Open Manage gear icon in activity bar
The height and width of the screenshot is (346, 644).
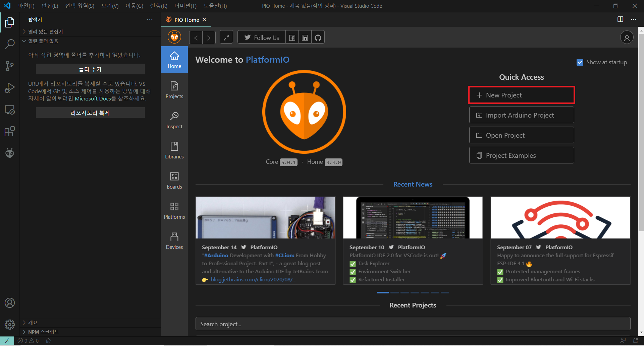(10, 324)
